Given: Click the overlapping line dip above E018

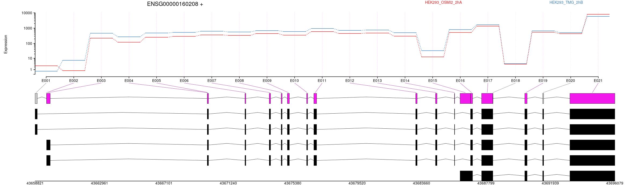Looking at the screenshot, I should click(x=515, y=64).
